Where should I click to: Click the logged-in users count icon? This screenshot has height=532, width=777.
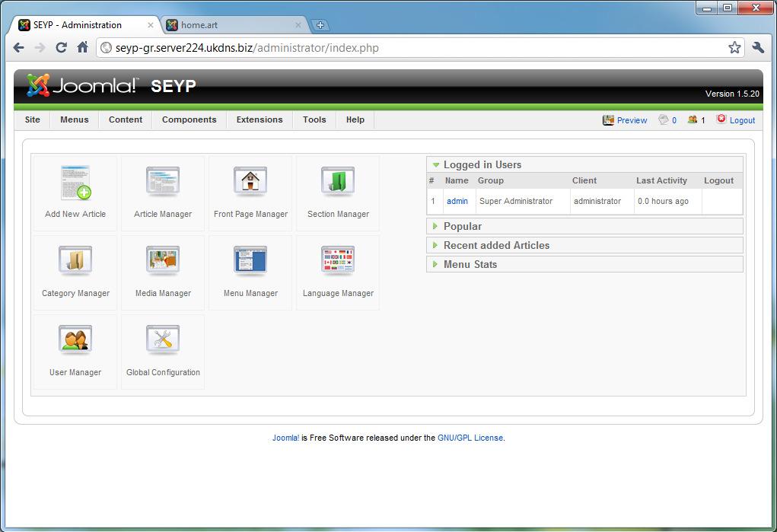(x=693, y=119)
